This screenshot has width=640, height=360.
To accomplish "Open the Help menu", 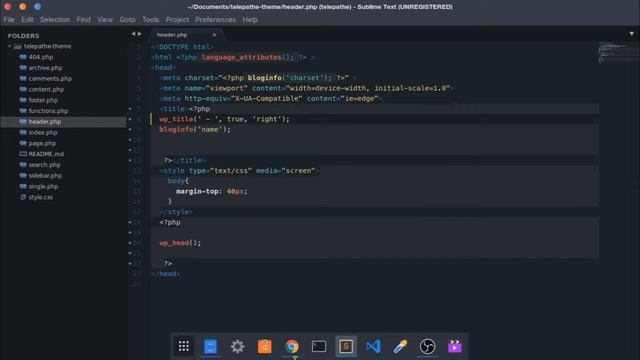I will [x=250, y=20].
